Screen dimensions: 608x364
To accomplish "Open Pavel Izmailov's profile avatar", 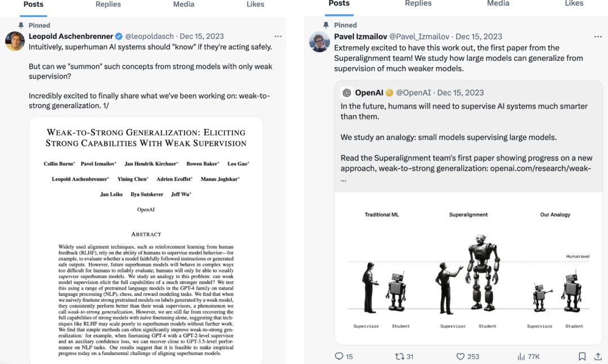I will pyautogui.click(x=320, y=42).
